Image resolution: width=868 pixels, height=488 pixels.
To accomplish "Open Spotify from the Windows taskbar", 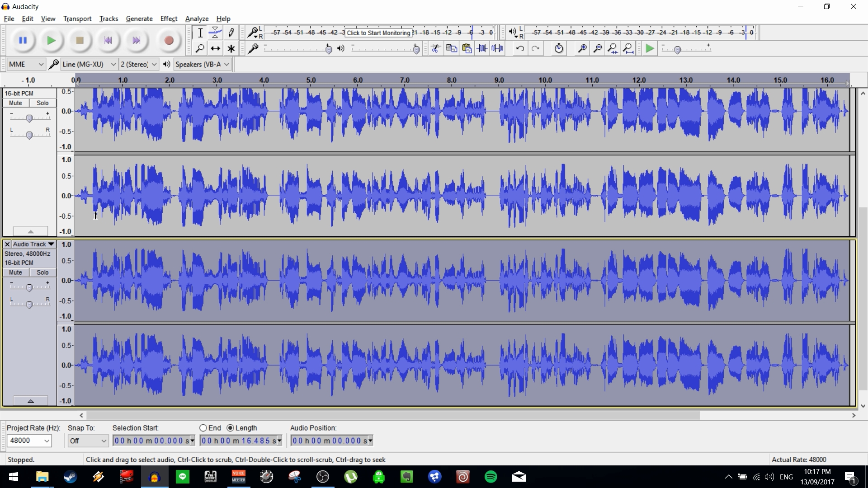I will 491,477.
